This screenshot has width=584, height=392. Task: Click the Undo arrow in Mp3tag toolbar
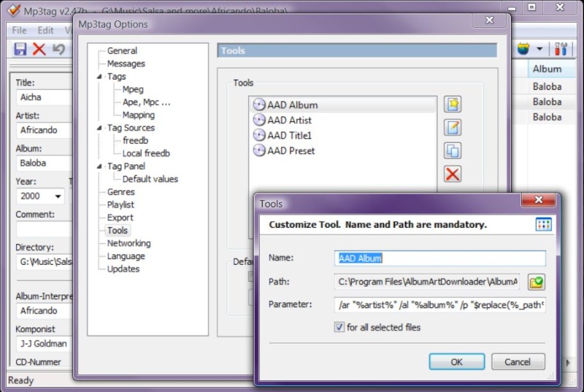[x=58, y=49]
